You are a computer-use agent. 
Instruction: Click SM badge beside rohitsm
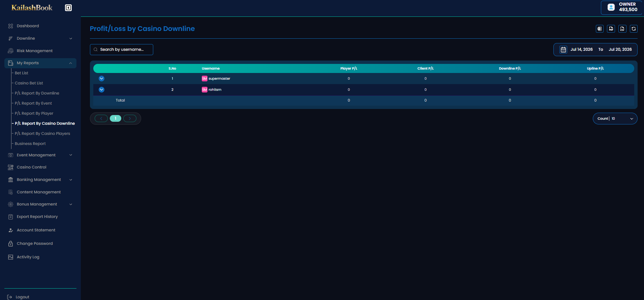click(x=204, y=90)
